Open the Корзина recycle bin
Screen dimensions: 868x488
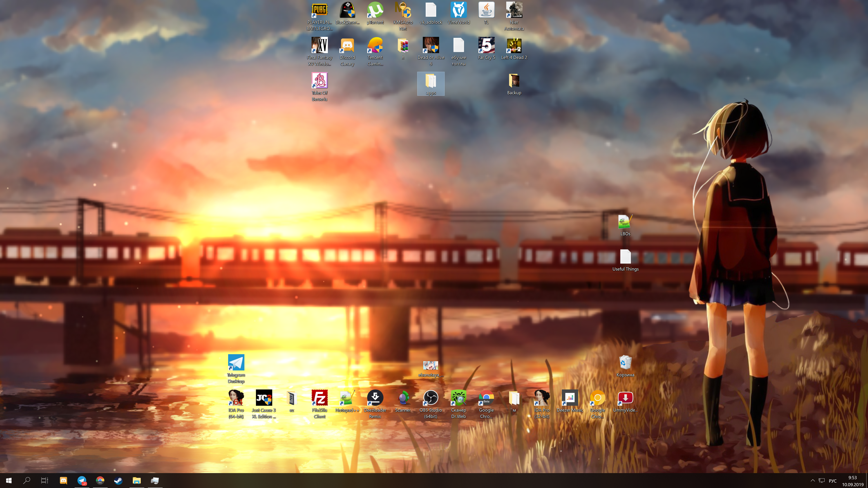pyautogui.click(x=625, y=366)
